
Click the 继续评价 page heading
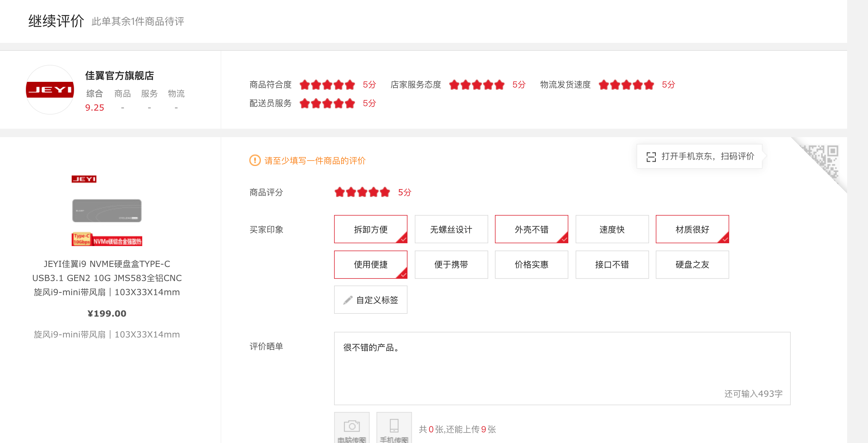click(56, 21)
